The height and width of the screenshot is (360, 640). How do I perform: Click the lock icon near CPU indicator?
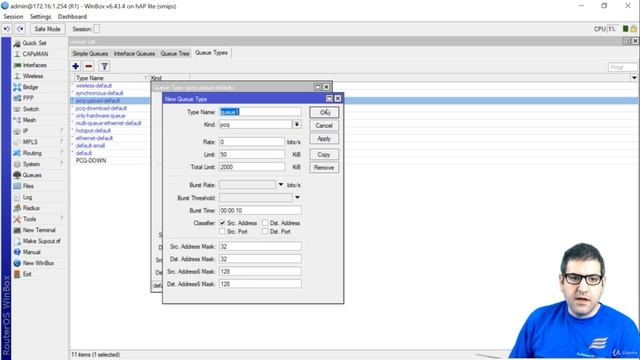[633, 29]
